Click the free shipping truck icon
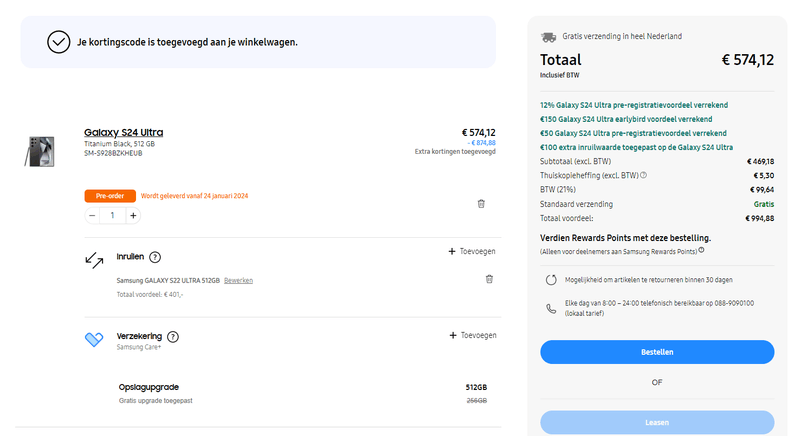The image size is (800, 436). (x=548, y=36)
